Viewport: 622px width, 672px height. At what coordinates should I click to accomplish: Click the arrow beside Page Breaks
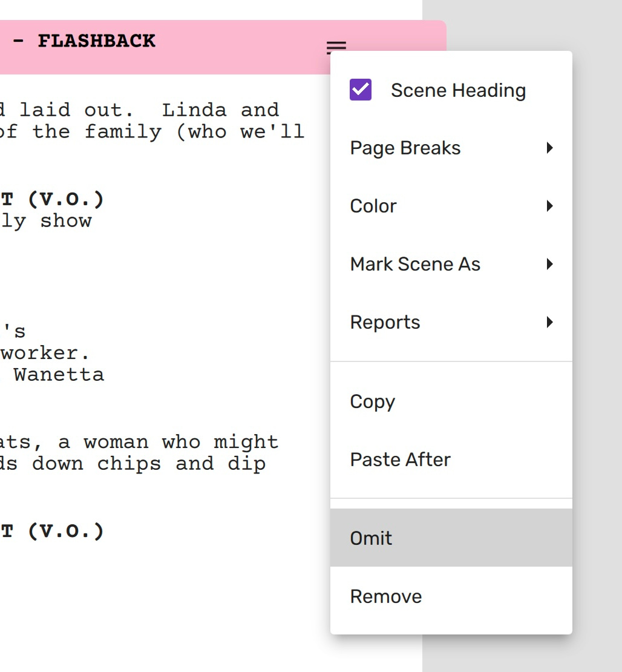pyautogui.click(x=549, y=148)
